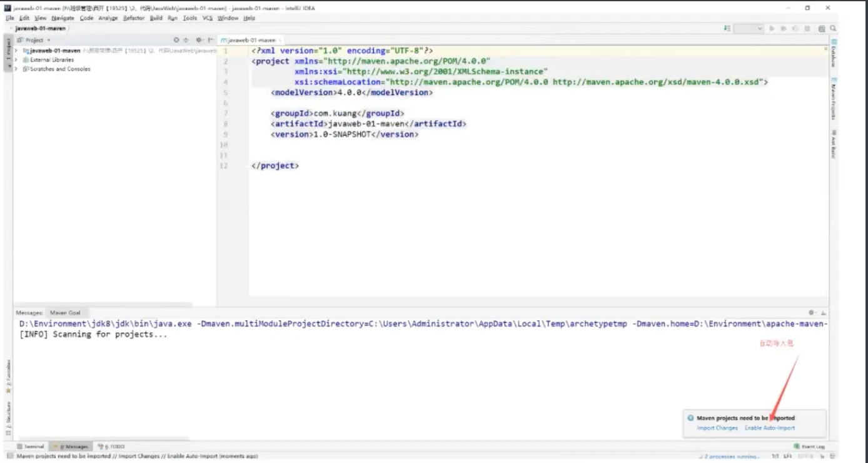The image size is (868, 463).
Task: Open the Event Log button
Action: coord(809,447)
